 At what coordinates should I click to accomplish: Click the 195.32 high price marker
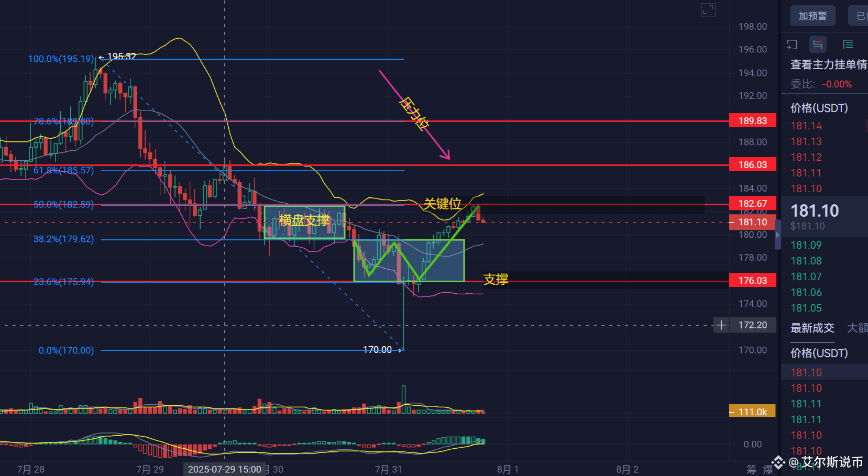(x=122, y=56)
